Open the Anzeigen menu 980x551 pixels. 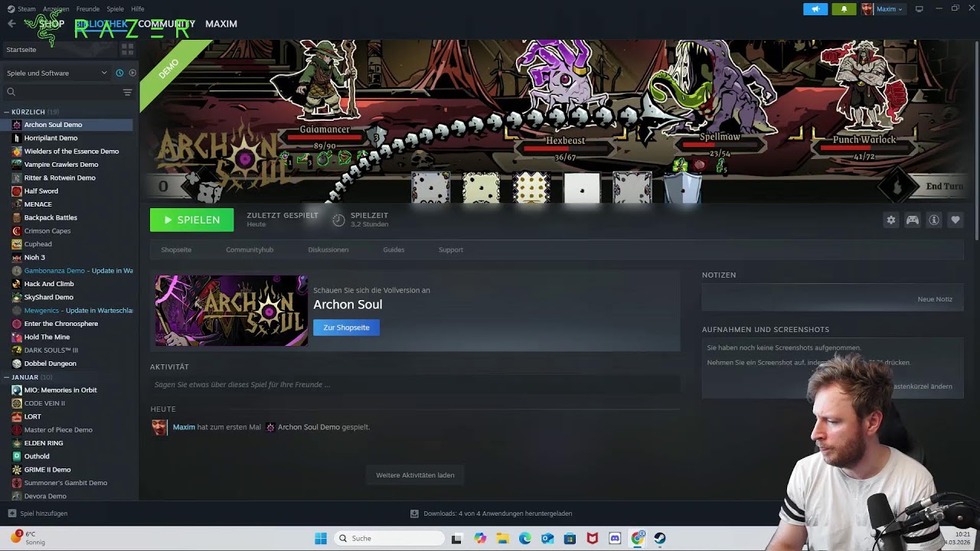pos(56,9)
